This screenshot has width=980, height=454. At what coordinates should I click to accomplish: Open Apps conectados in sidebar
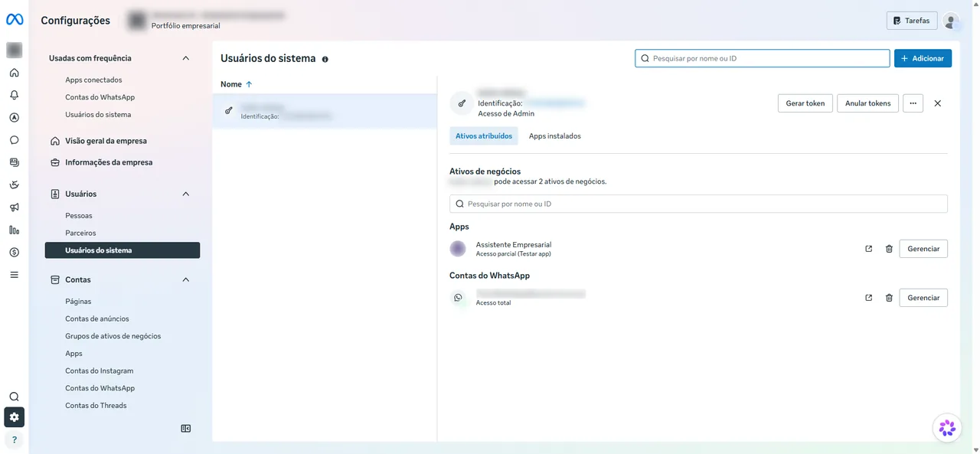(93, 80)
